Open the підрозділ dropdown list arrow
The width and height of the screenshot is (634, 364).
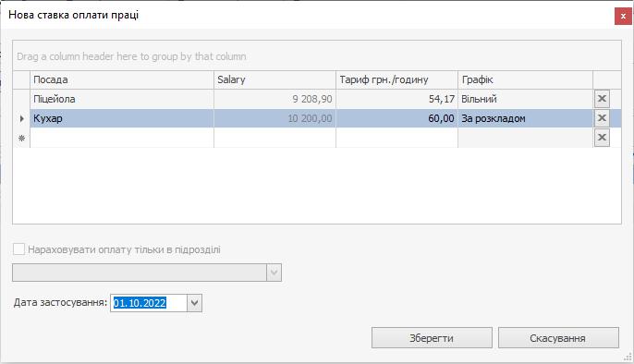click(x=274, y=273)
